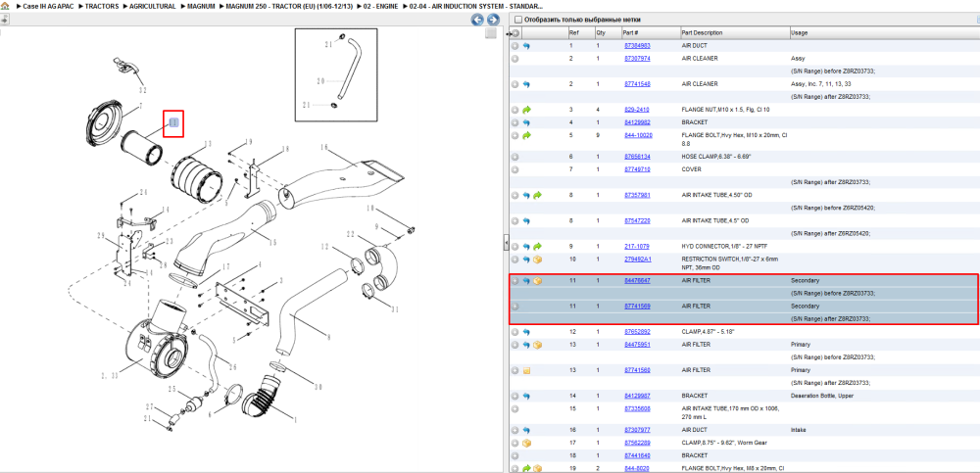980x473 pixels.
Task: Open the 02 - ENGINE breadcrumb
Action: coord(380,6)
